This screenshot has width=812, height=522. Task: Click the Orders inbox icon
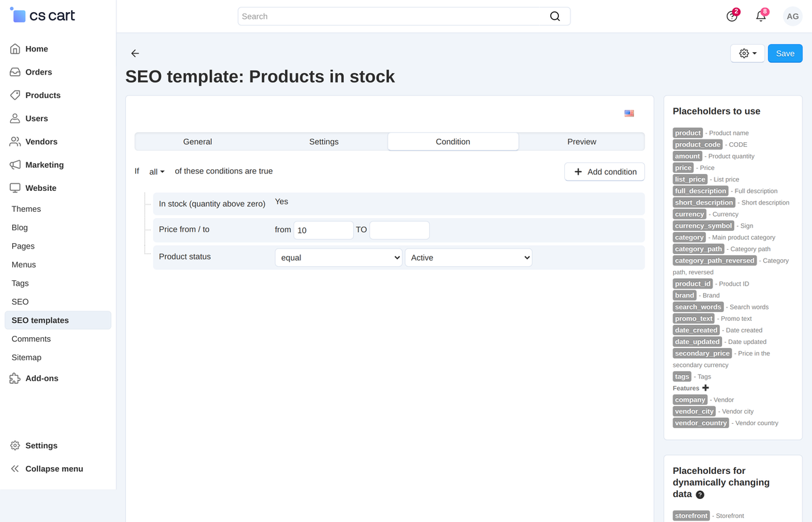[x=15, y=72]
